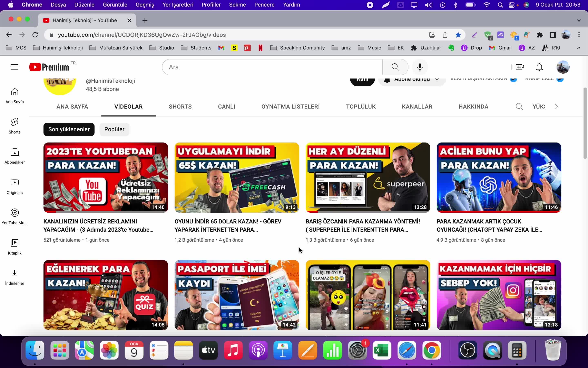Image resolution: width=588 pixels, height=368 pixels.
Task: Click the YouTube Premium logo
Action: pyautogui.click(x=49, y=67)
